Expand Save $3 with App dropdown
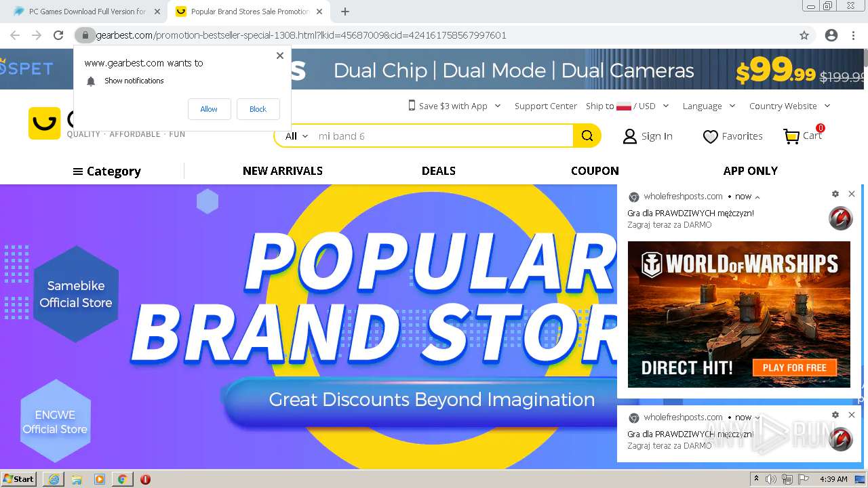Image resolution: width=868 pixels, height=488 pixels. tap(497, 106)
